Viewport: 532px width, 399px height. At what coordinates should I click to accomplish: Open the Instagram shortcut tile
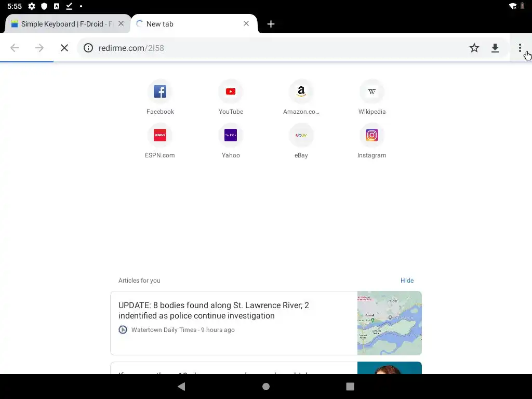click(x=372, y=141)
